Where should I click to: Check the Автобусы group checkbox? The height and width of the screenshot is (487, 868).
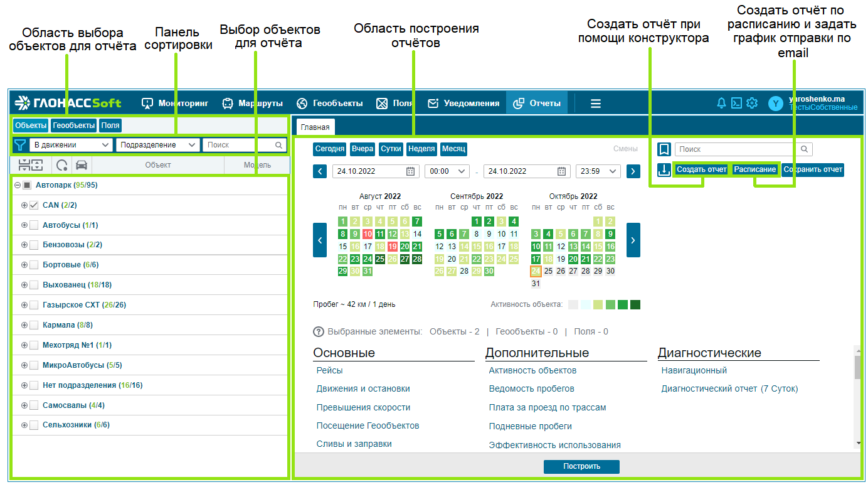[x=34, y=225]
